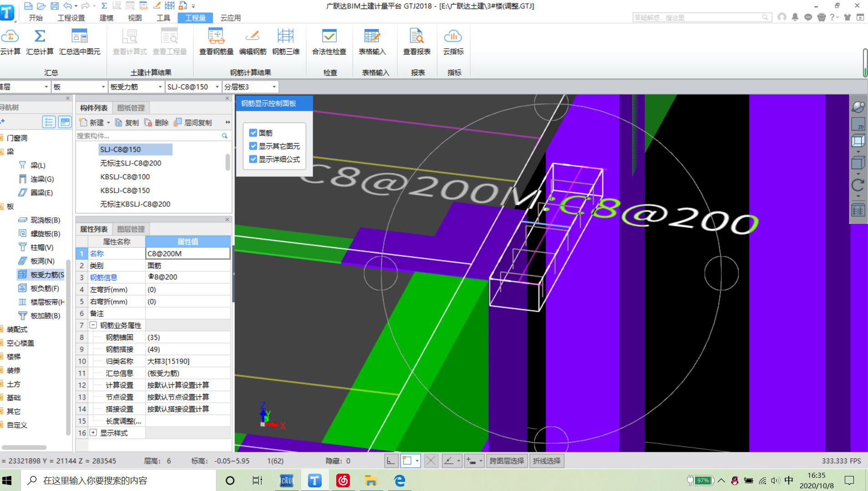This screenshot has width=868, height=491.
Task: Click the 2D view switch icon
Action: click(858, 124)
